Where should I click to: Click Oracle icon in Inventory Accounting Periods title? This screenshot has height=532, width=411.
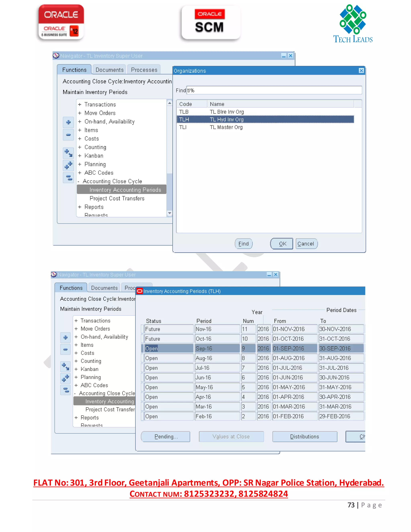[140, 291]
